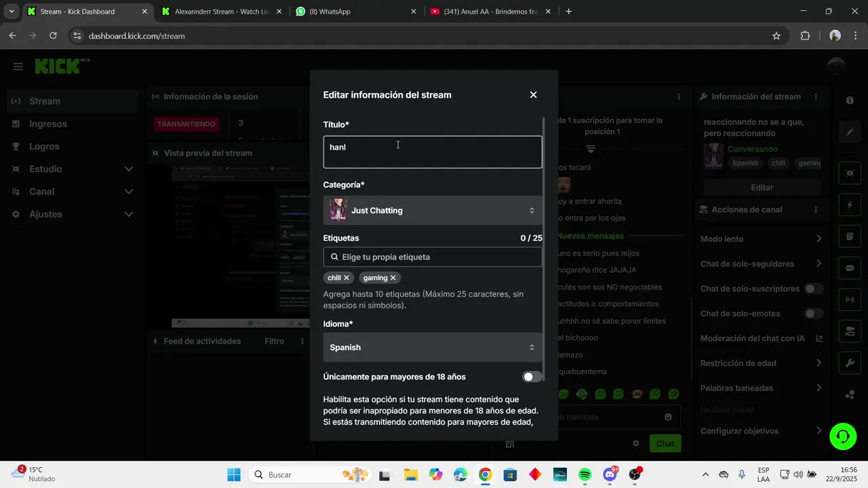Open the Idioma dropdown showing Spanish

[x=433, y=347]
